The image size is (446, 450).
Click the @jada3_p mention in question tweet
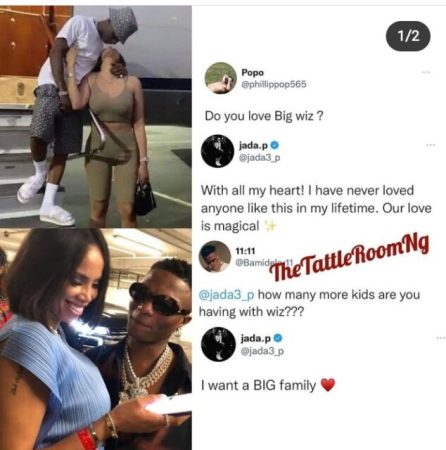point(227,295)
